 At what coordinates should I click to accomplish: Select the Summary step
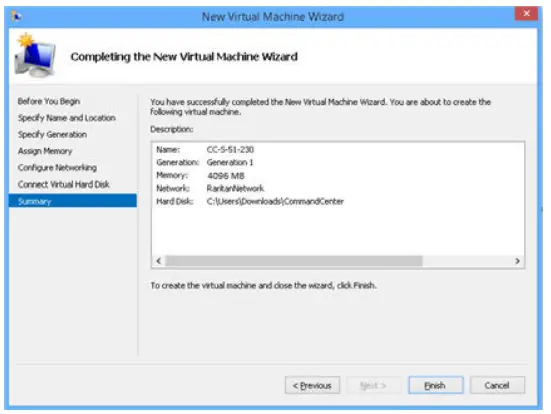(73, 201)
